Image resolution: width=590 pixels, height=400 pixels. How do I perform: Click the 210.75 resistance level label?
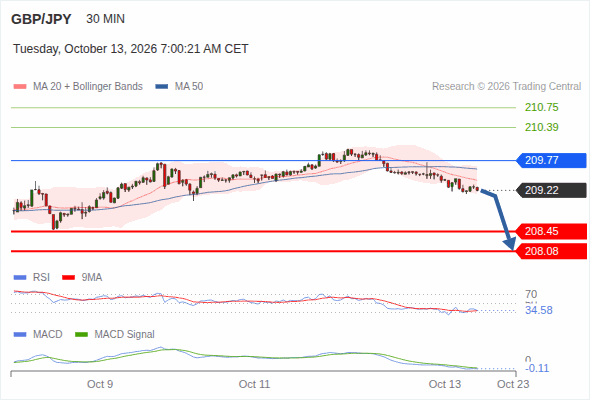(x=541, y=107)
